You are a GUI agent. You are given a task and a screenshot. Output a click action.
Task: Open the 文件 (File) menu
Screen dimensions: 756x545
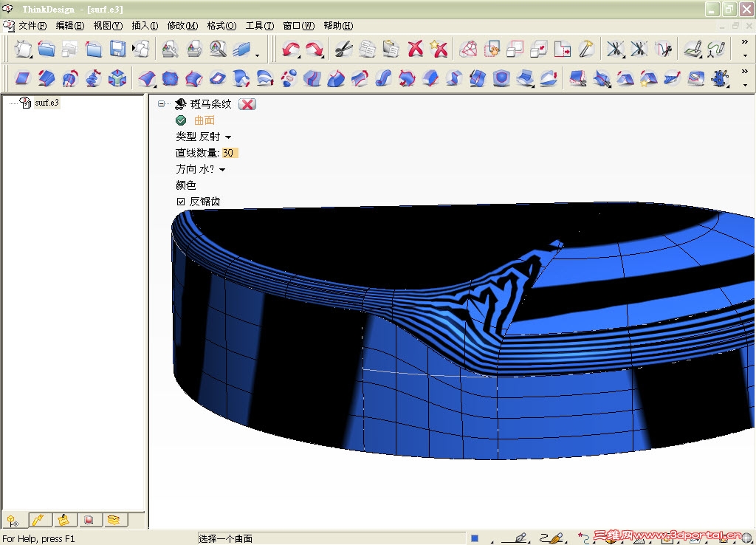point(32,26)
